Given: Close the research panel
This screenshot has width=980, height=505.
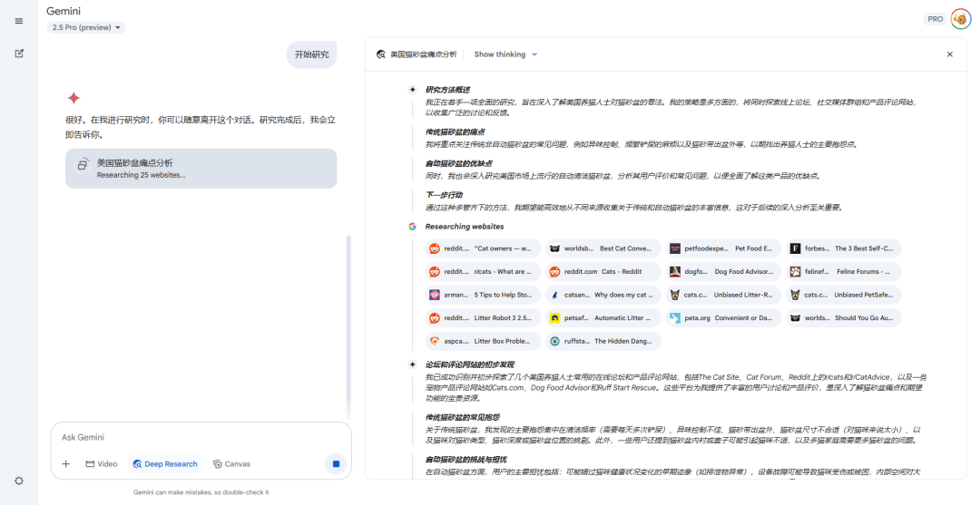Looking at the screenshot, I should pos(949,54).
